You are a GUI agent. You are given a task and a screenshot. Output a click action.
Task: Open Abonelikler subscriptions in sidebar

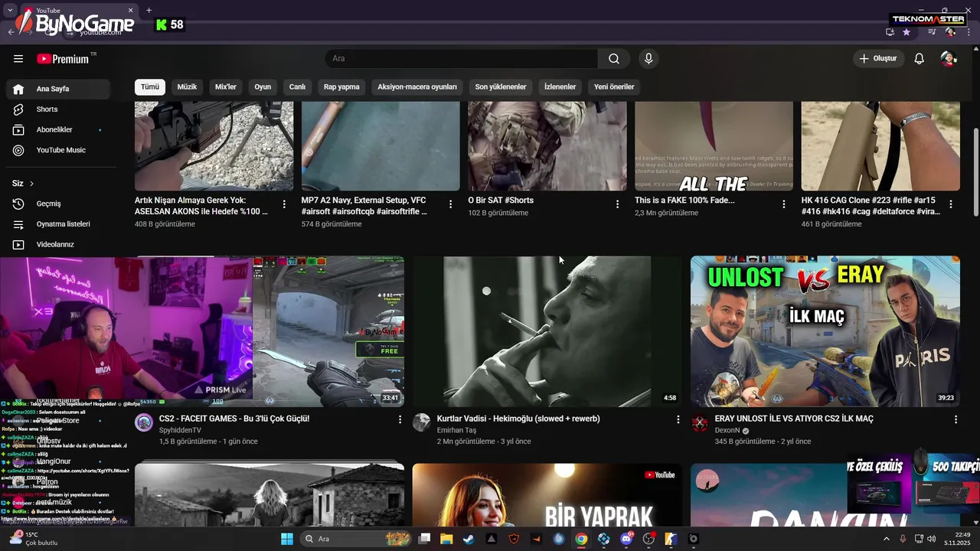coord(60,130)
